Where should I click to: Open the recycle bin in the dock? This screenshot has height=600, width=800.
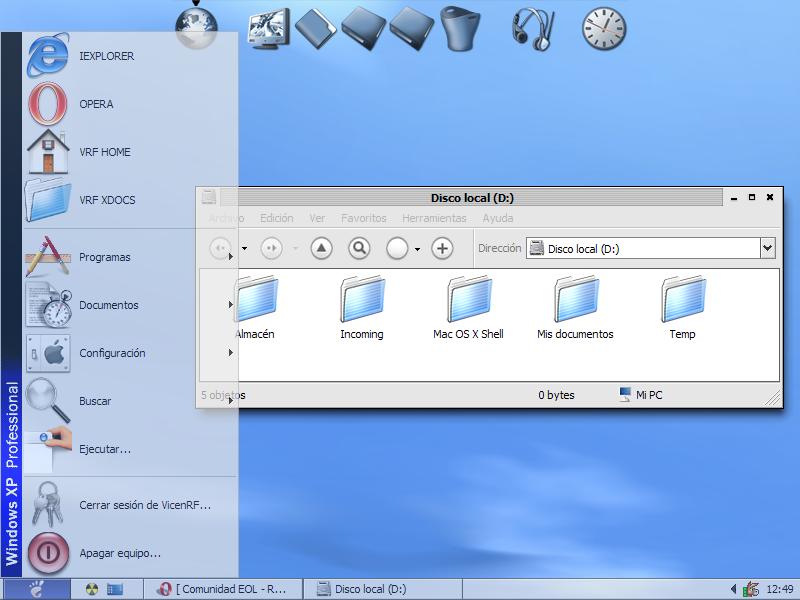[x=459, y=28]
